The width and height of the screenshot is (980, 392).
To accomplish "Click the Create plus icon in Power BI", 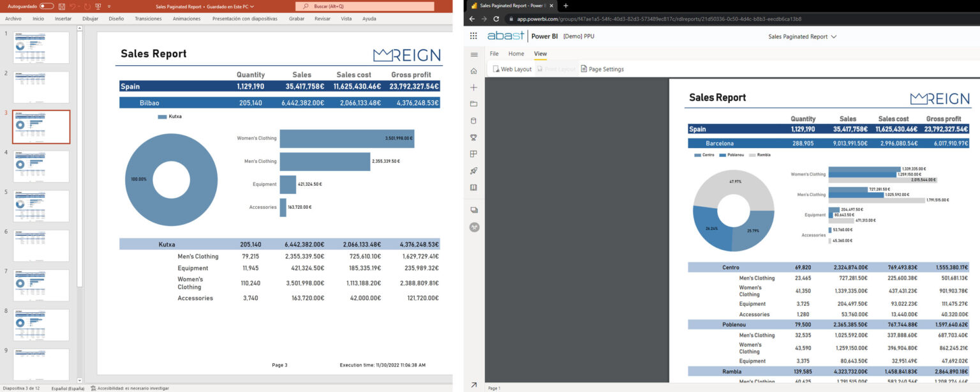I will pyautogui.click(x=474, y=86).
